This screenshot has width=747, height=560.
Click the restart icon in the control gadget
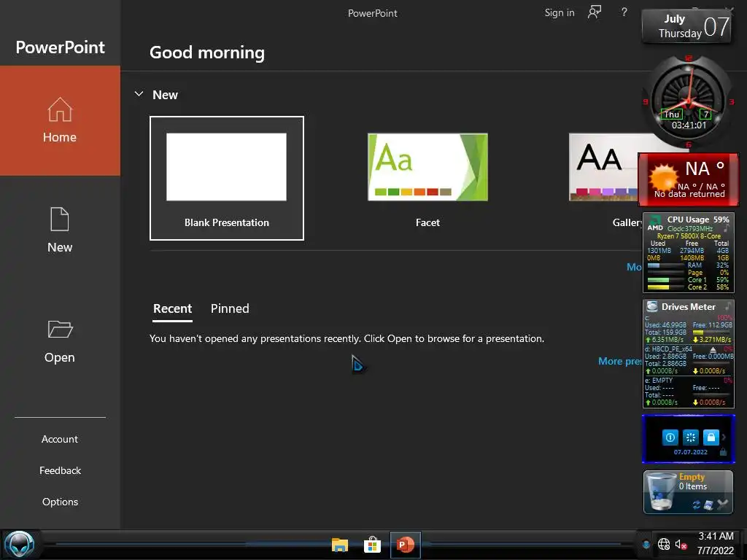(x=690, y=437)
